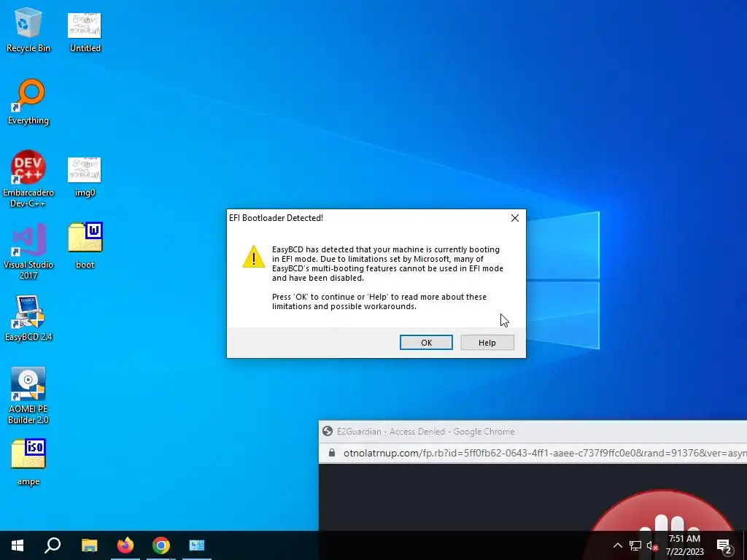Open the clock showing 7:51 AM

coord(684,545)
